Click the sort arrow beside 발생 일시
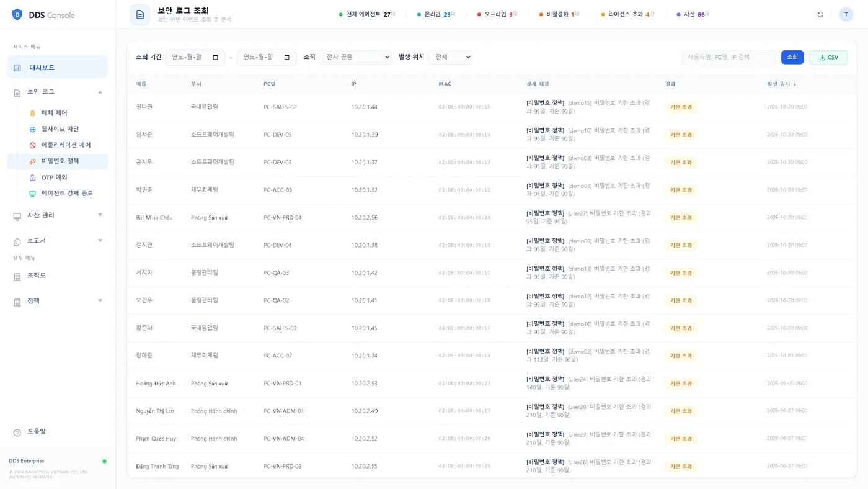The height and width of the screenshot is (489, 868). 795,84
